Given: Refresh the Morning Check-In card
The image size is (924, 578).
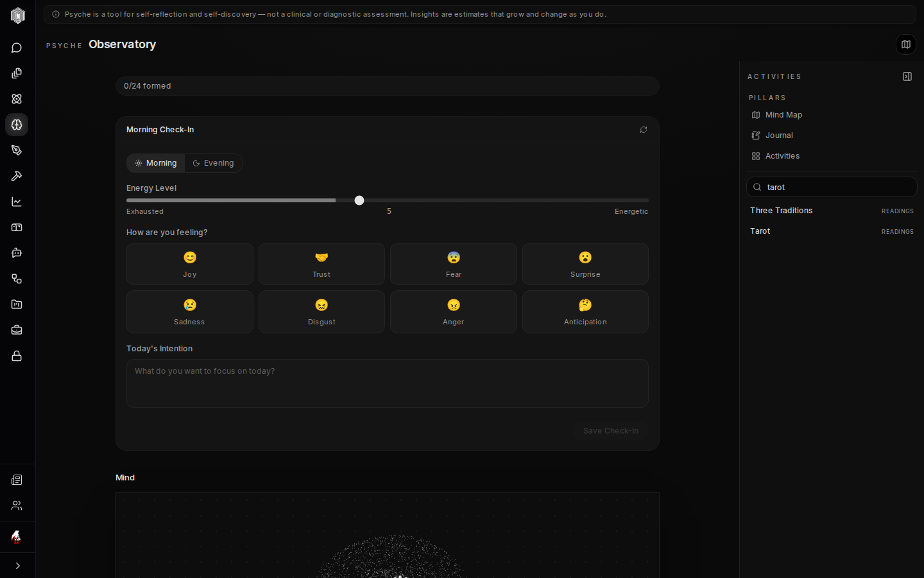Looking at the screenshot, I should coord(644,130).
